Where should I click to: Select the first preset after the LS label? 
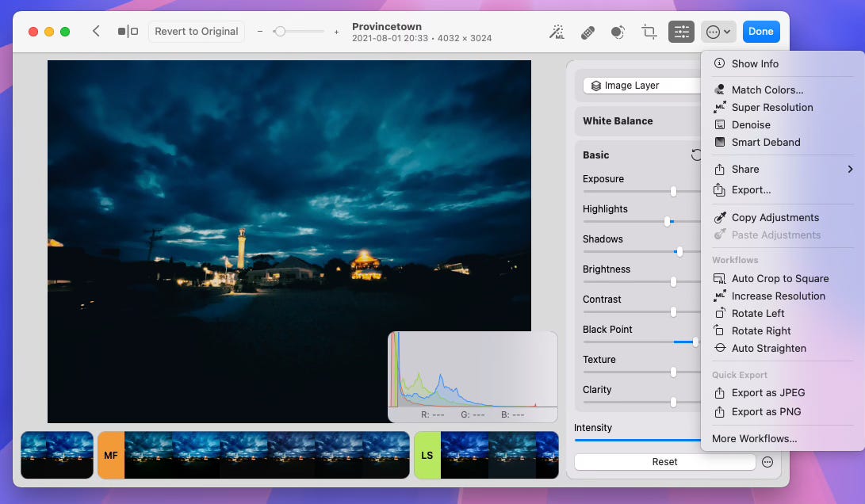[465, 455]
